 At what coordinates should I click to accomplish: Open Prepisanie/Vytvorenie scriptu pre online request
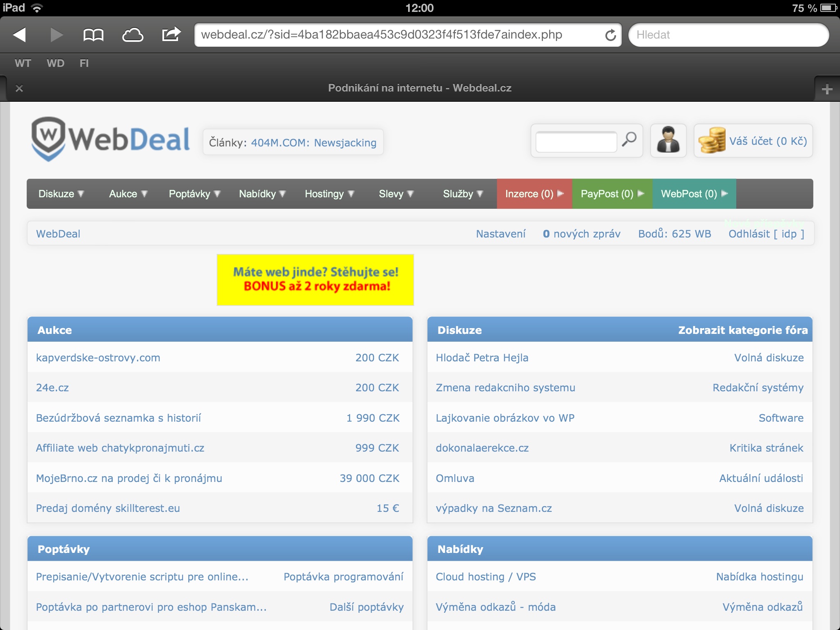(142, 577)
